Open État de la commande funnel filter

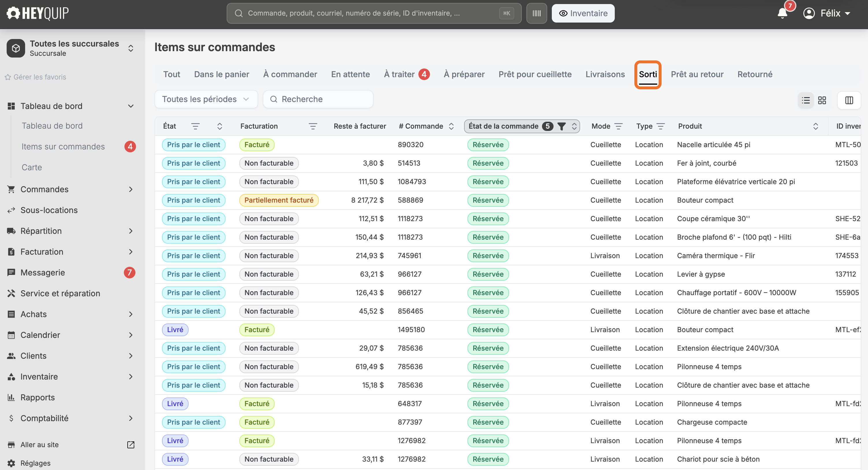click(x=561, y=126)
